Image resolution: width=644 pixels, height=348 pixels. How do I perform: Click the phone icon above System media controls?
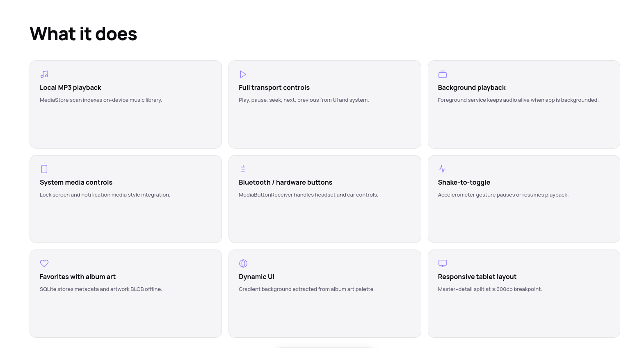point(44,169)
